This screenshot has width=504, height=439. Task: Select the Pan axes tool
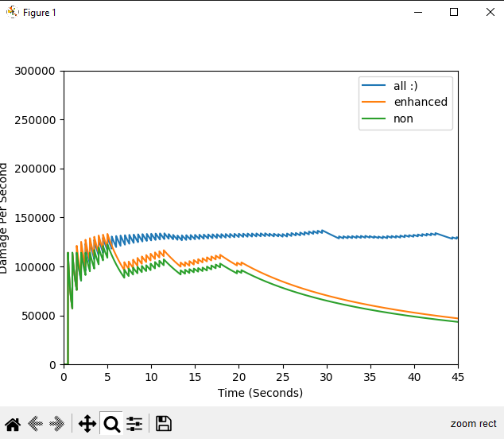coord(87,424)
